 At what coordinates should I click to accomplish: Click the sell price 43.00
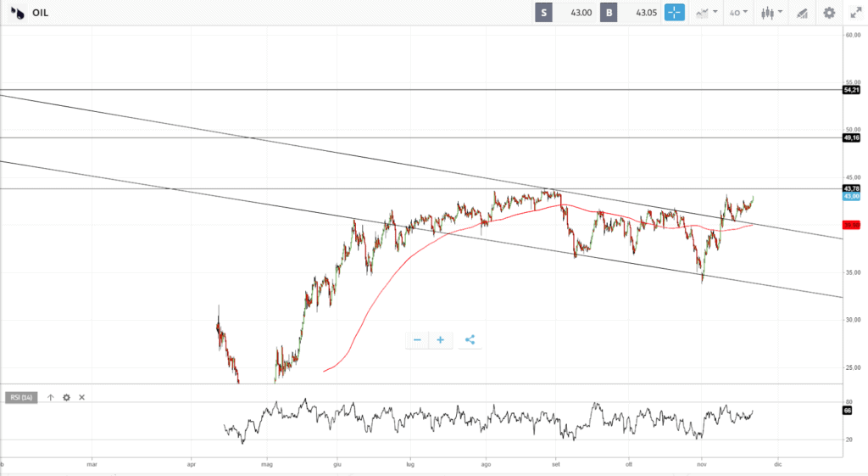[581, 13]
